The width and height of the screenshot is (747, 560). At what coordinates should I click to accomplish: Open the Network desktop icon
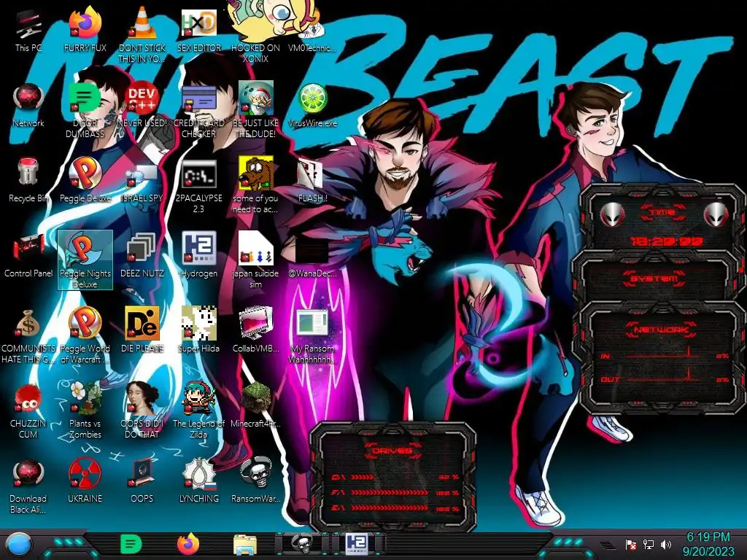coord(28,105)
